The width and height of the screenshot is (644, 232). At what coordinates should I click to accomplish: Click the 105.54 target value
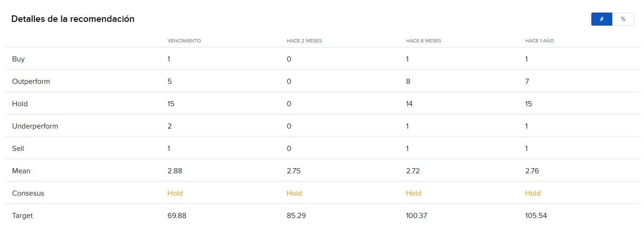pos(536,216)
